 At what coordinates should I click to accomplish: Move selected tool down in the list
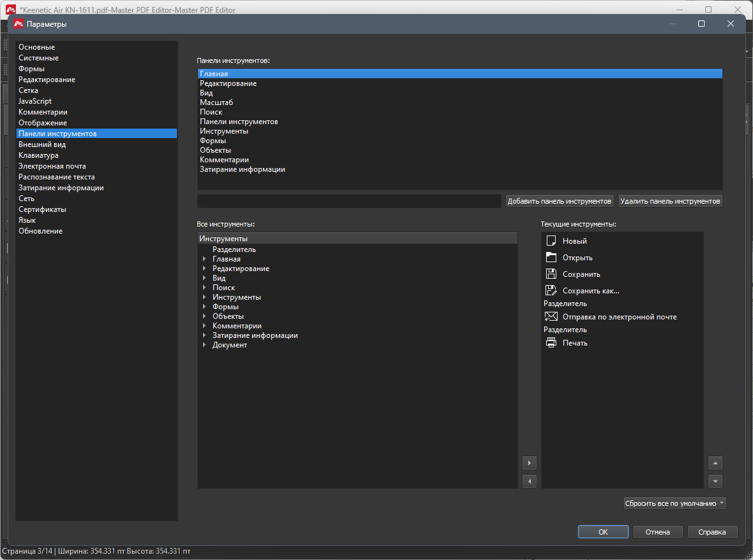715,481
